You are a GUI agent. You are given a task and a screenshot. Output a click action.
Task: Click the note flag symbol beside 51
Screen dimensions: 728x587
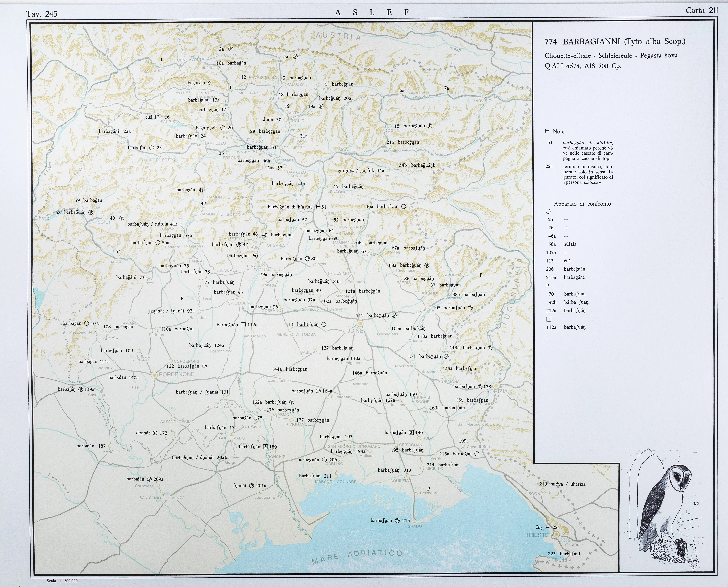tap(318, 207)
